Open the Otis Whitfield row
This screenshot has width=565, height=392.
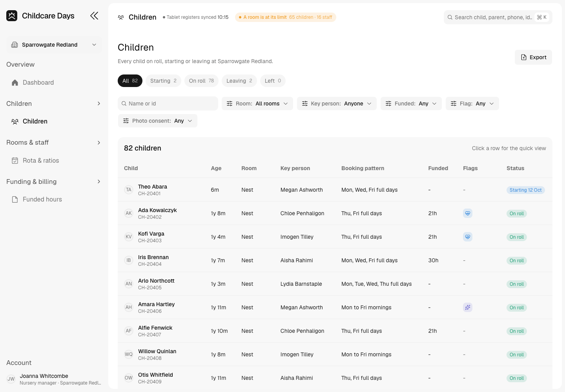pos(335,377)
